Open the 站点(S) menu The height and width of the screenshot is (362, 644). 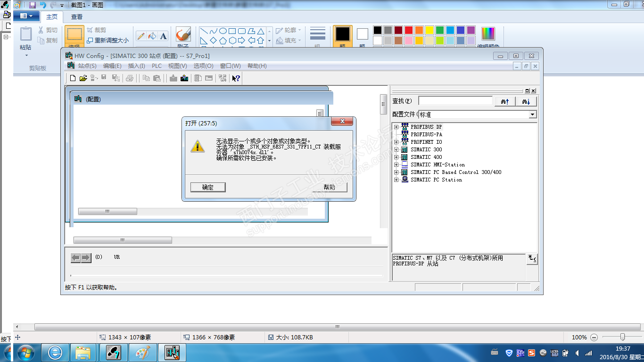tap(87, 66)
